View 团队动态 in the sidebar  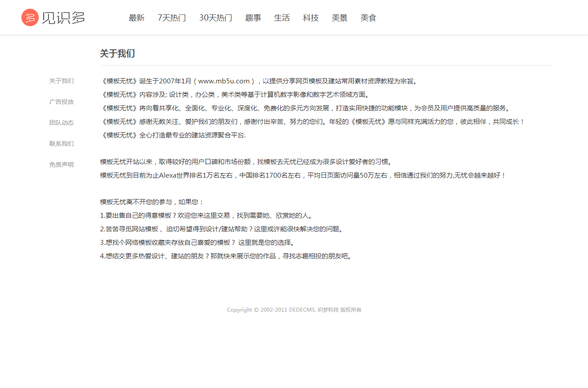[62, 123]
